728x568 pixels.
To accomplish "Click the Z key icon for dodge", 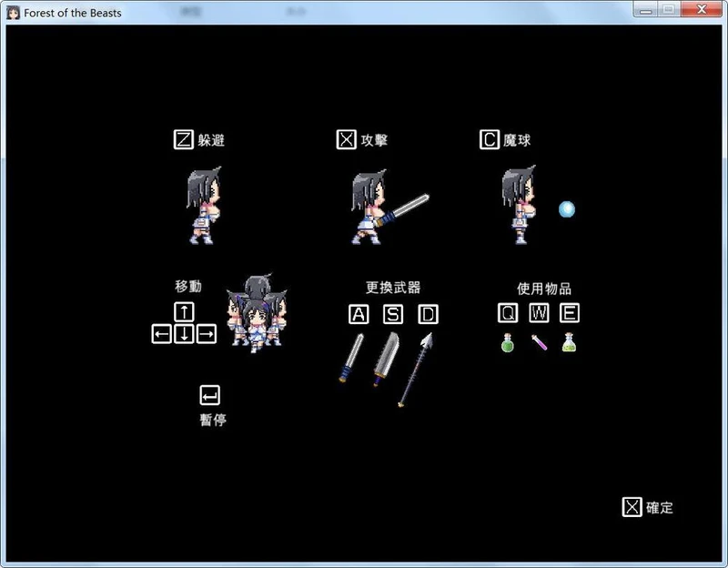I will coord(183,139).
